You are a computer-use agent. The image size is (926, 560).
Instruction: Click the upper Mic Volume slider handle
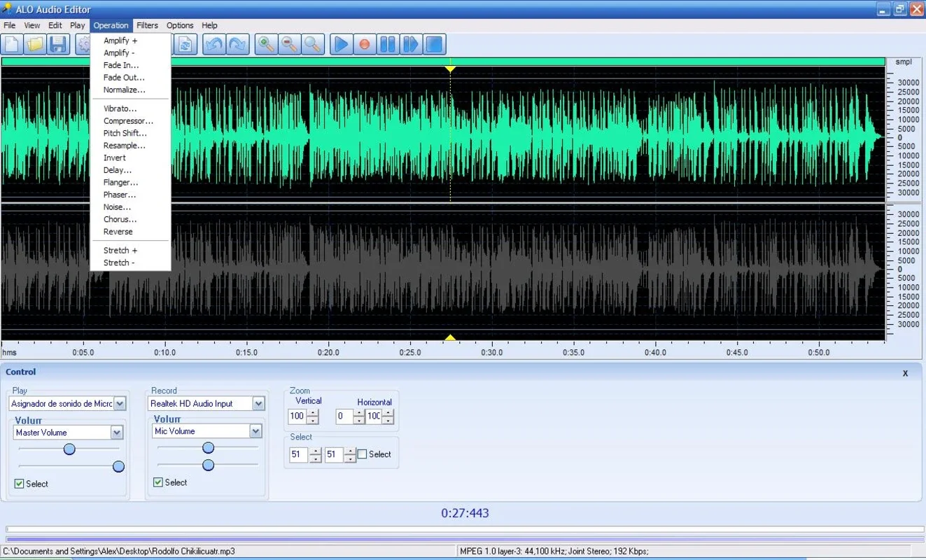click(208, 447)
